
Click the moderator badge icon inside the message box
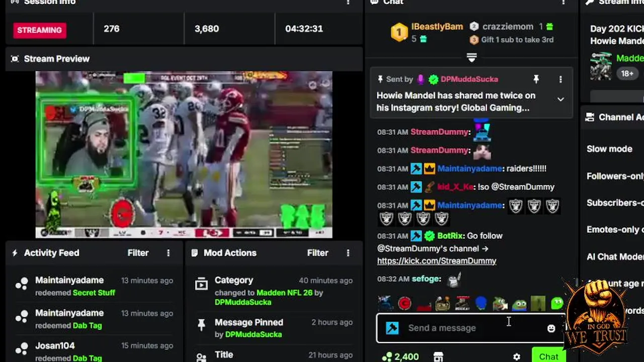tap(392, 328)
